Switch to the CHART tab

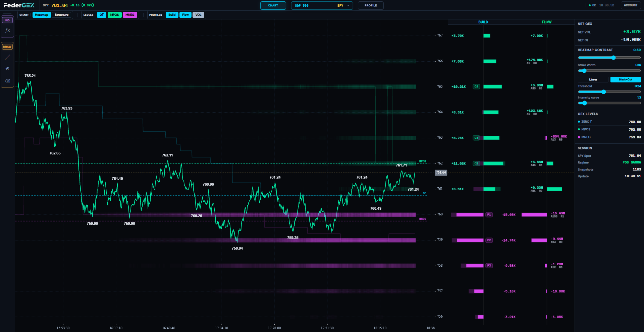coord(273,5)
